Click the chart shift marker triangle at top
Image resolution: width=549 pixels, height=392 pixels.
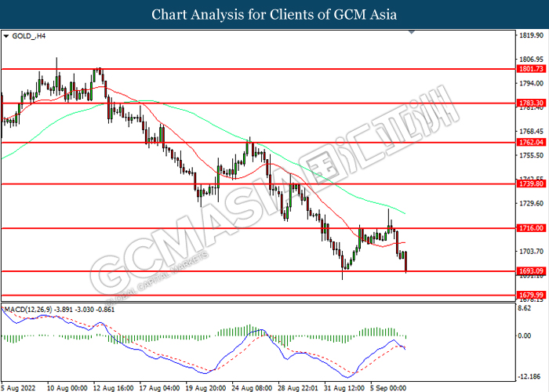coord(412,32)
